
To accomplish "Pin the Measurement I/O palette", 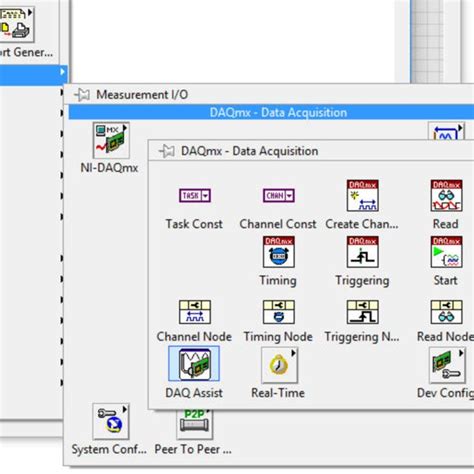I will click(x=82, y=95).
